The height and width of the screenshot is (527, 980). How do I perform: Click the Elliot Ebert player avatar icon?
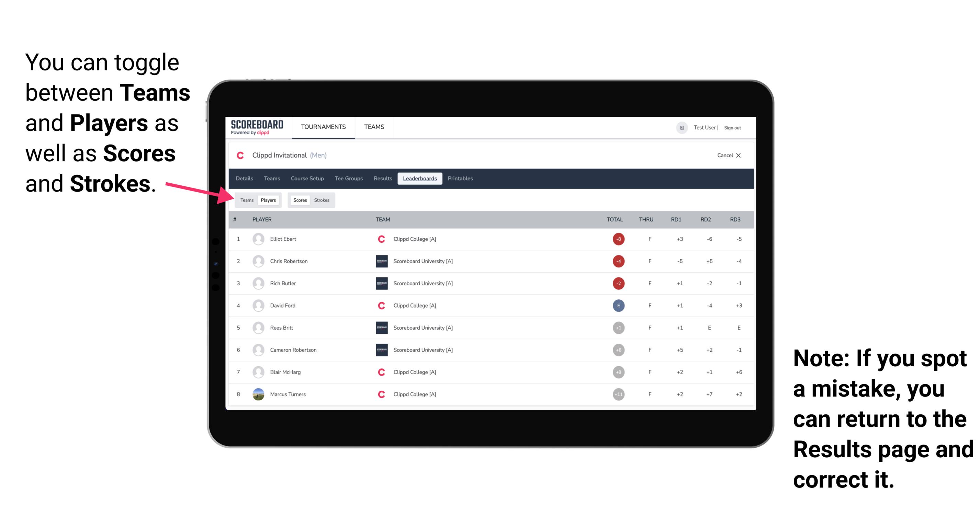[258, 239]
